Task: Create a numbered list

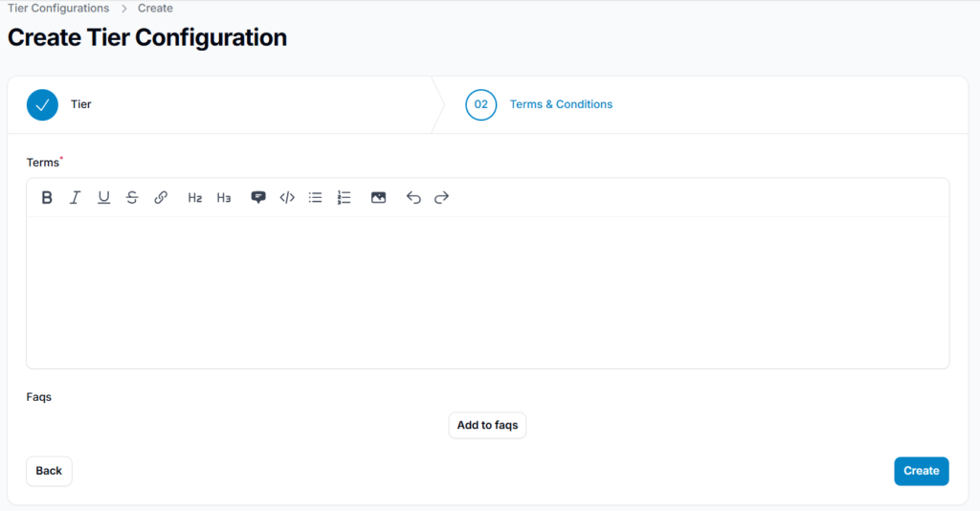Action: 345,198
